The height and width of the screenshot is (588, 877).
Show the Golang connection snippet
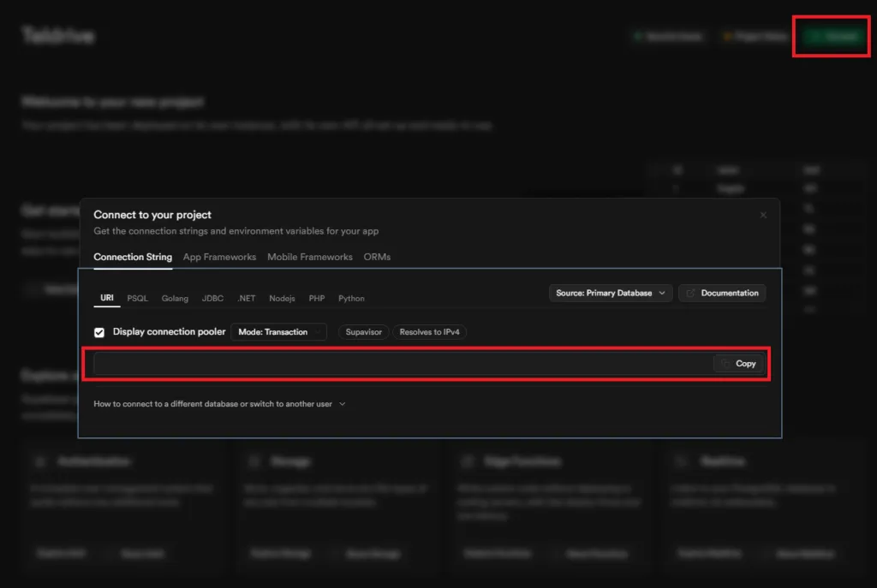pos(175,299)
